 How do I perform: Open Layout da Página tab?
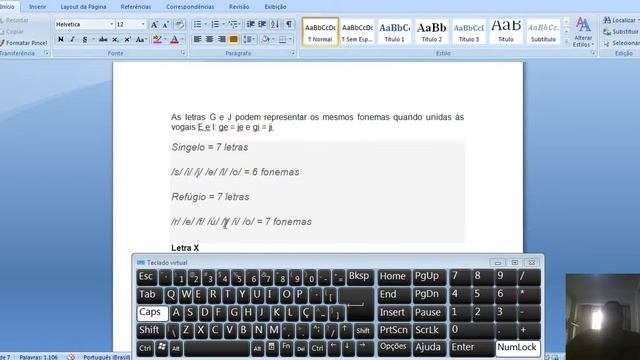point(83,7)
